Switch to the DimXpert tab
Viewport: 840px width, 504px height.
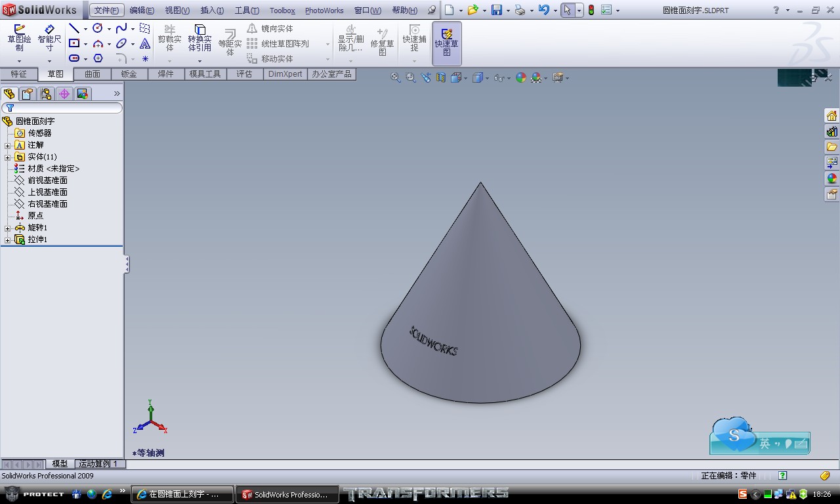pos(285,74)
